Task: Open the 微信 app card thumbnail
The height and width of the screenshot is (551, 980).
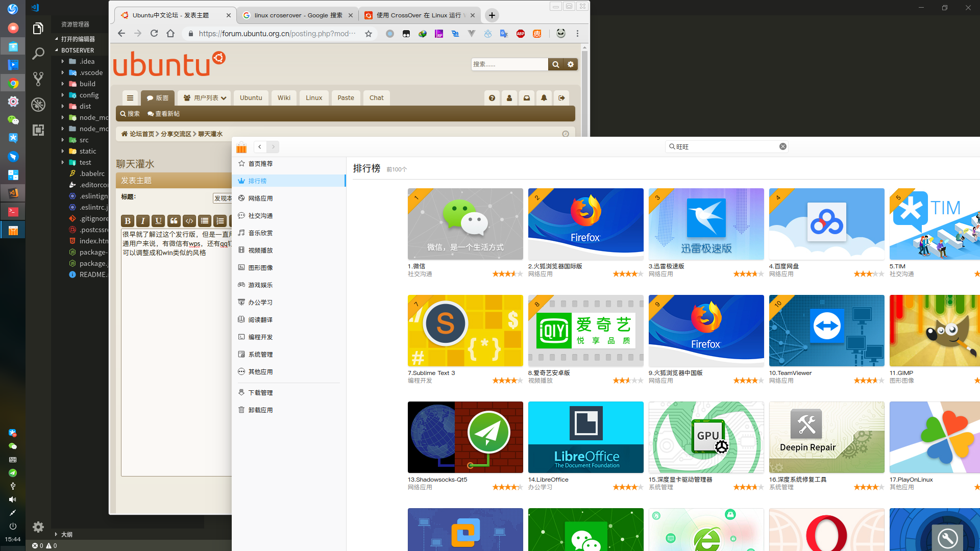Action: [x=465, y=224]
